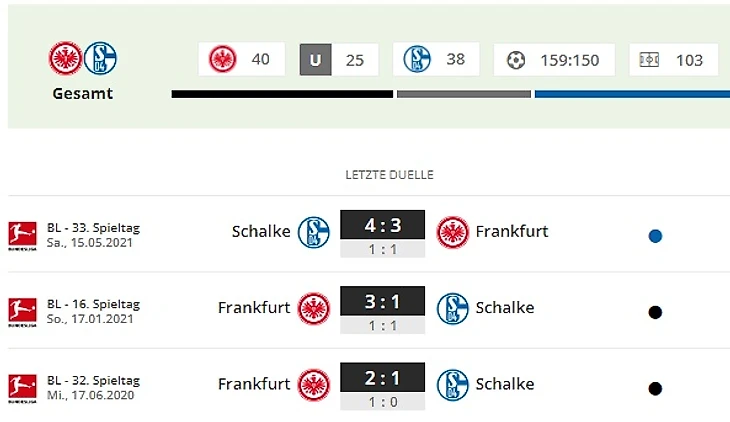Click the black Frankfurt segment of balance bar
The width and height of the screenshot is (730, 422).
(282, 94)
